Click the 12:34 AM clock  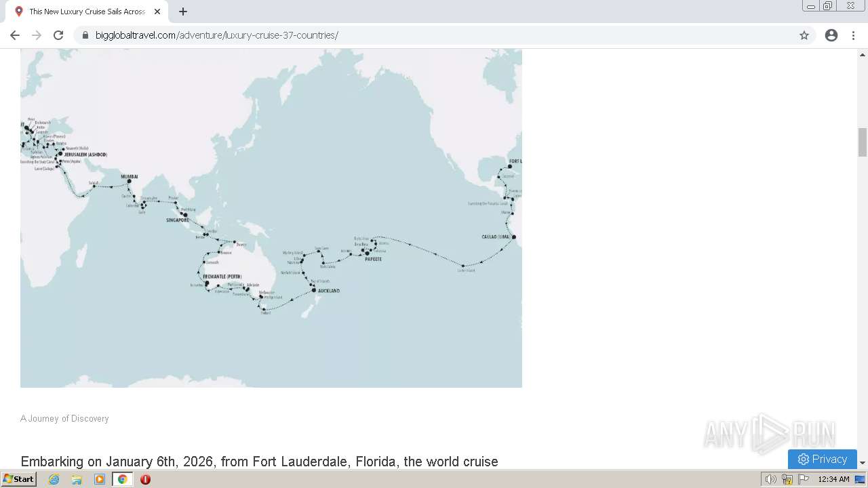833,479
